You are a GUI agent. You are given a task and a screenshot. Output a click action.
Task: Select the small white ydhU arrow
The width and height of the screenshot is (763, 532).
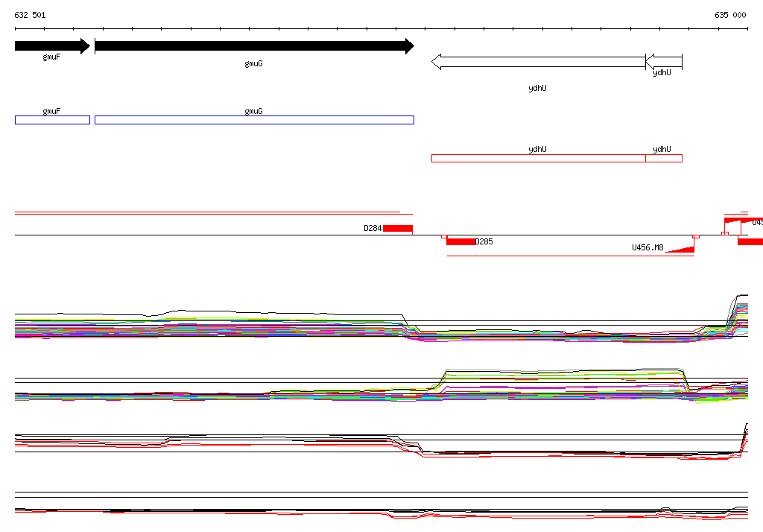664,62
